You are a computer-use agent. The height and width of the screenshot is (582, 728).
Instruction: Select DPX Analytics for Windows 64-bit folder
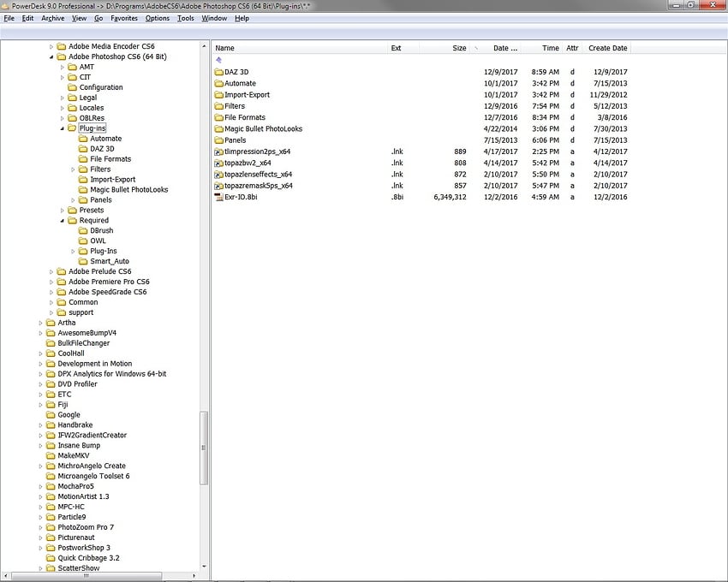pos(112,374)
